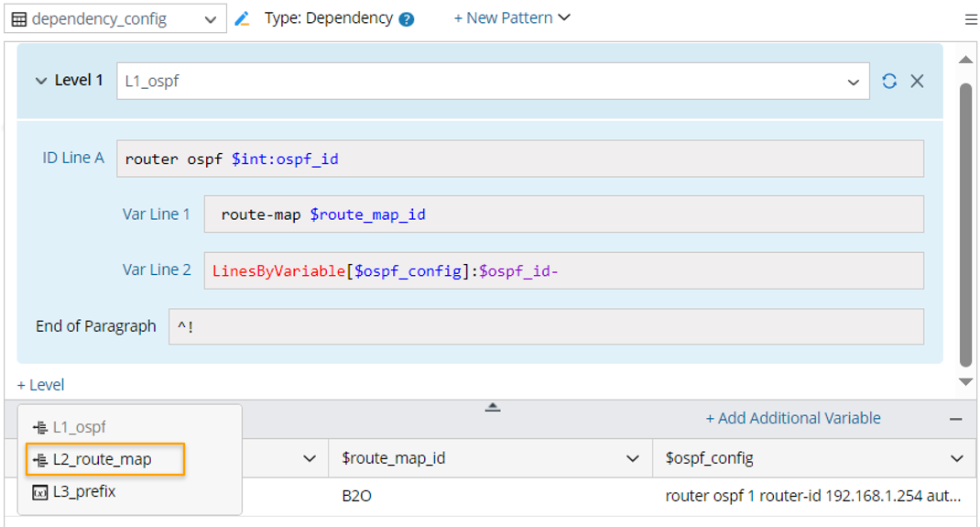This screenshot has height=527, width=980.
Task: Open the $ospf_config column dropdown arrow
Action: coord(957,458)
